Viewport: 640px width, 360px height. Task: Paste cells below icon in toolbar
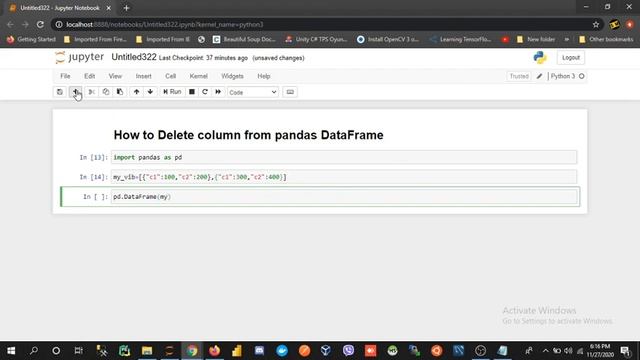[120, 92]
